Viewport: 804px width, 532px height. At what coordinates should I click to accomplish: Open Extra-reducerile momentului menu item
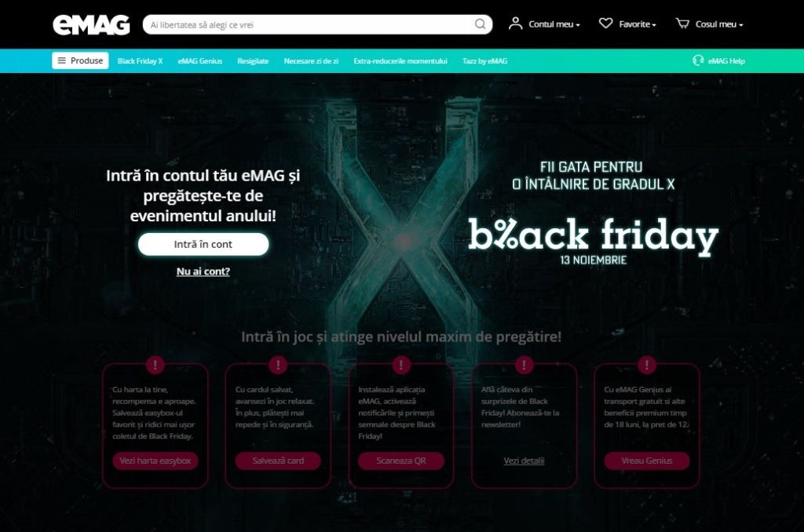400,61
